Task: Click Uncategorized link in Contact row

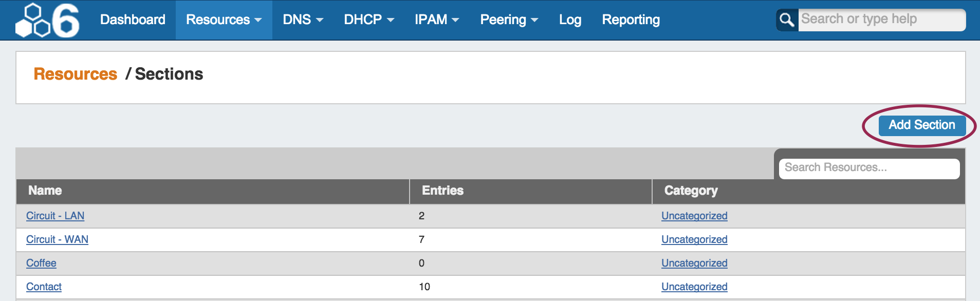Action: [694, 287]
